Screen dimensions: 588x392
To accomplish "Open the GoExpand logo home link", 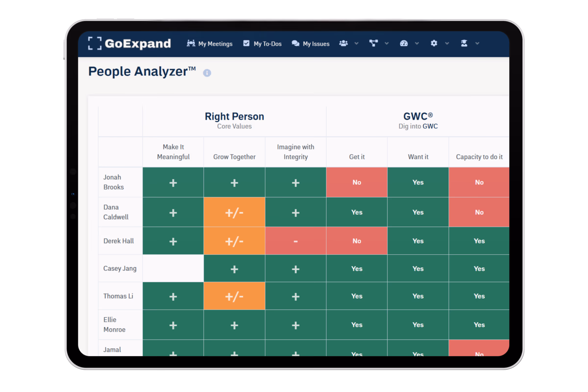I will click(x=130, y=44).
